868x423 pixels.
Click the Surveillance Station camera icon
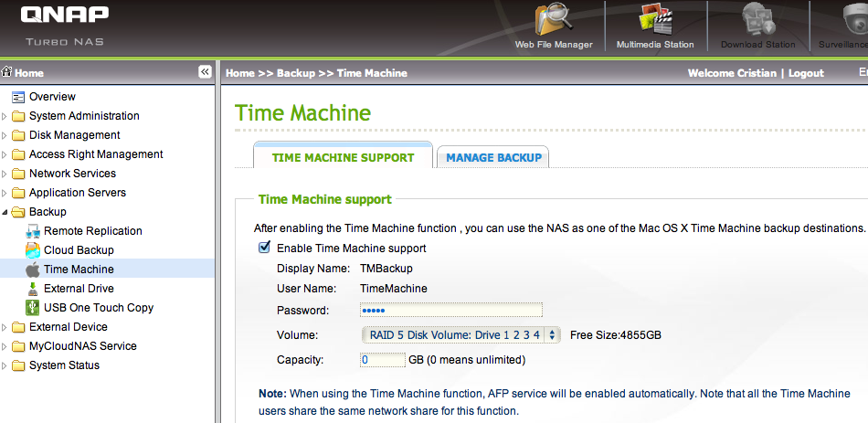click(852, 20)
